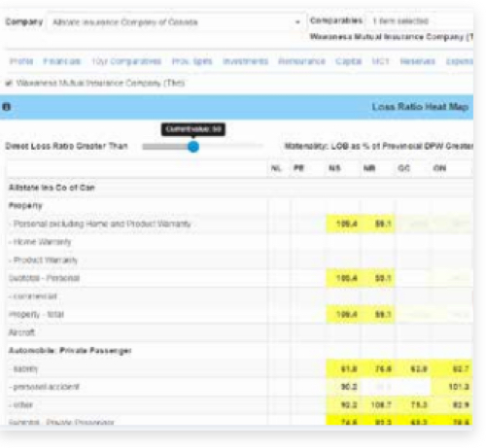Select the 'Aircraft' row label

point(21,332)
